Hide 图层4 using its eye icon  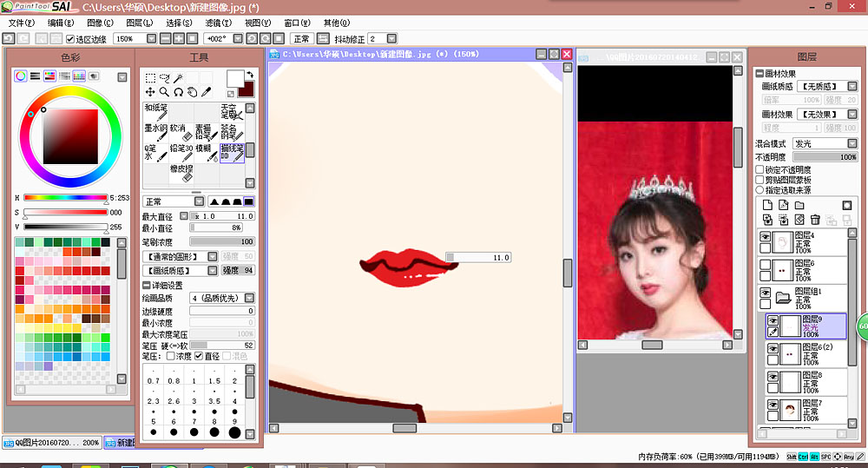pyautogui.click(x=766, y=237)
